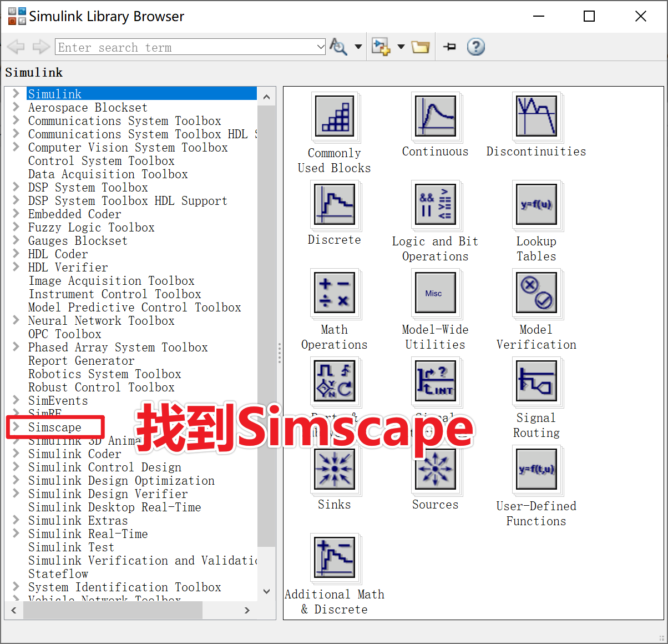Pin the Library Browser on top
Image resolution: width=668 pixels, height=644 pixels.
point(449,47)
